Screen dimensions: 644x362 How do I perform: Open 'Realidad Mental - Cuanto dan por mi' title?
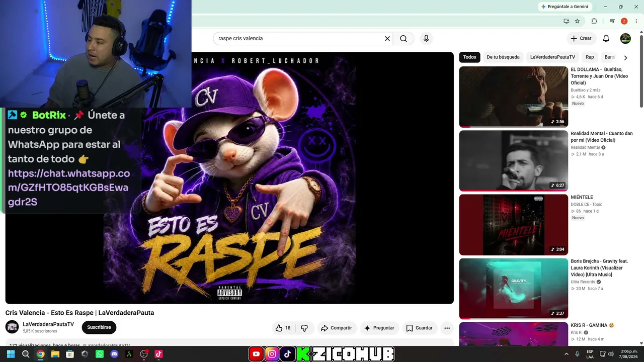[x=602, y=137]
